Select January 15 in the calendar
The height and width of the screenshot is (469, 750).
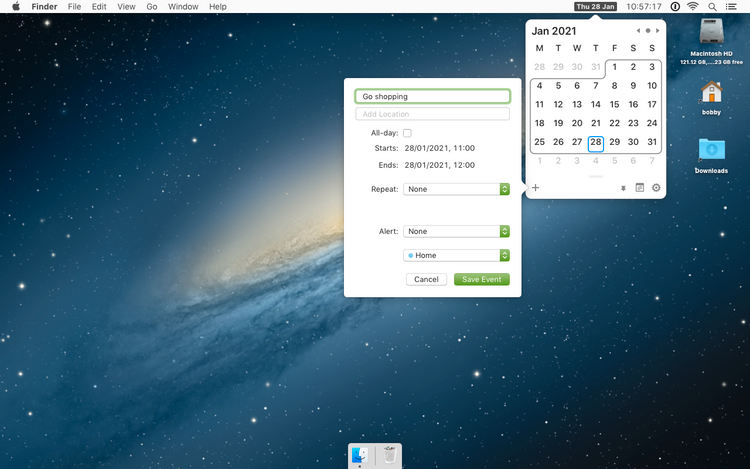point(614,104)
